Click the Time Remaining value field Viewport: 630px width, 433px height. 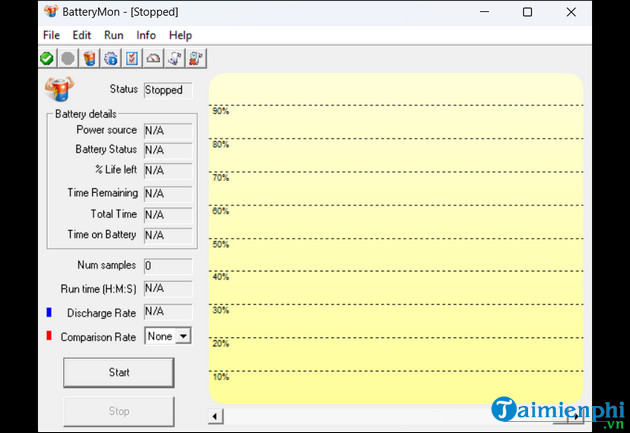[168, 194]
